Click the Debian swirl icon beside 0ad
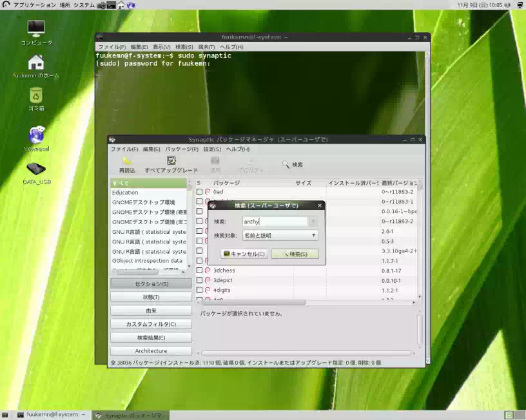 [x=208, y=192]
